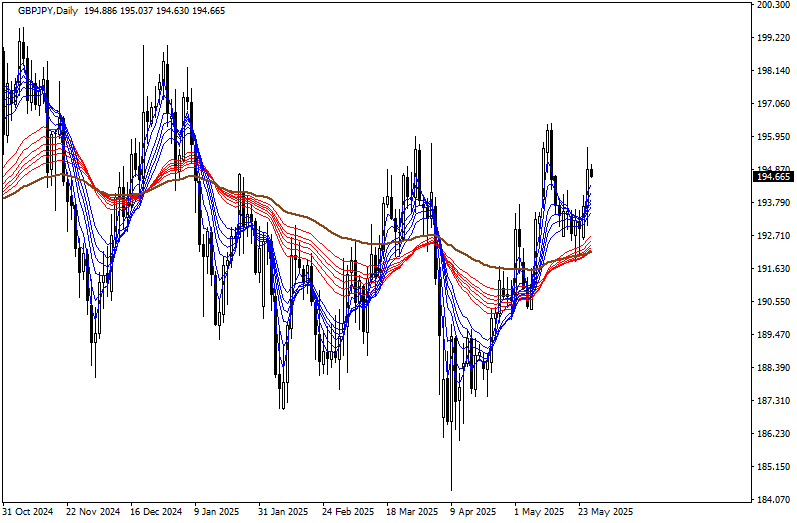
Task: Click the GBPJPY,Daily chart title
Action: tap(48, 11)
